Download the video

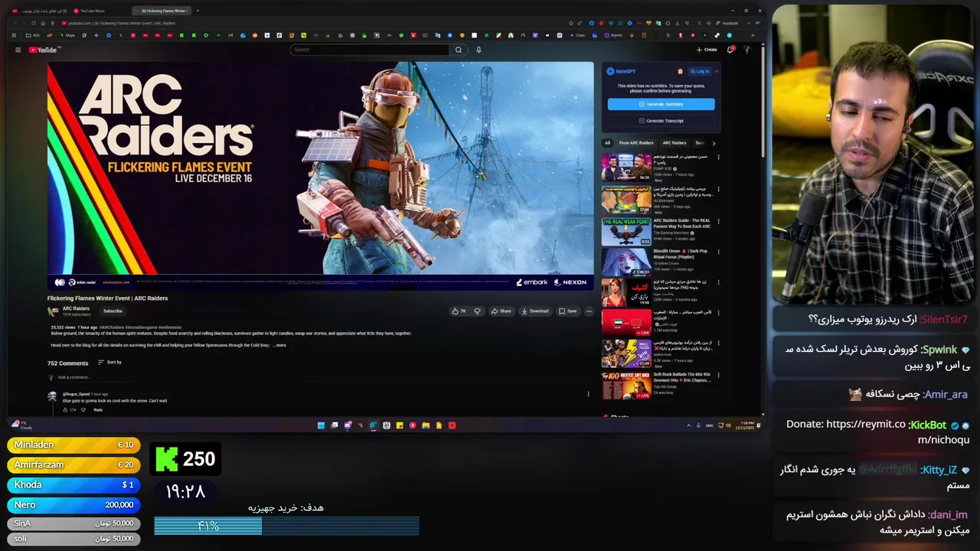click(534, 311)
